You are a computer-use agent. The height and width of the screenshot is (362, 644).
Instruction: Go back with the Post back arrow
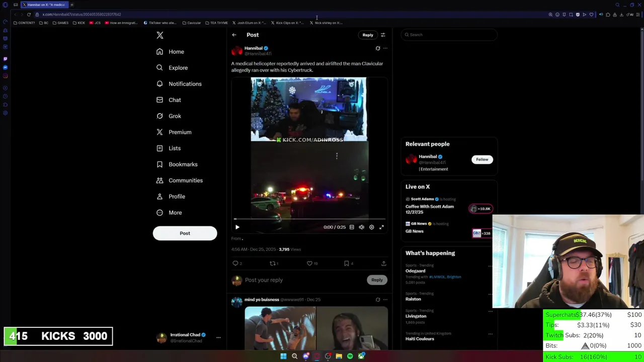(x=234, y=35)
